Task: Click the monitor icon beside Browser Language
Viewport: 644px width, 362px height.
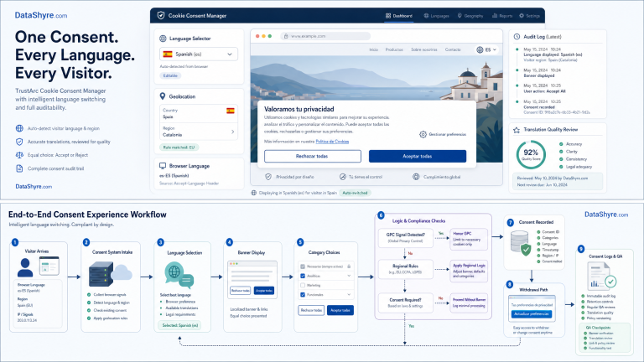Action: tap(163, 166)
